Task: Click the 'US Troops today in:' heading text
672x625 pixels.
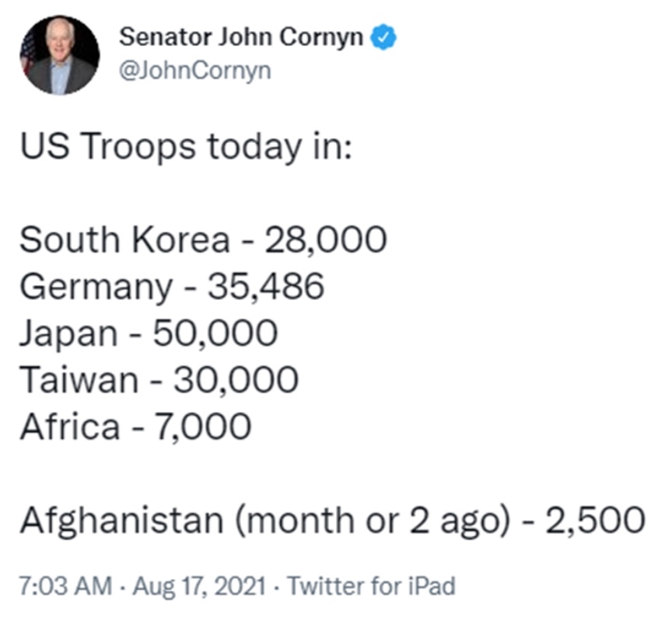Action: [x=186, y=146]
